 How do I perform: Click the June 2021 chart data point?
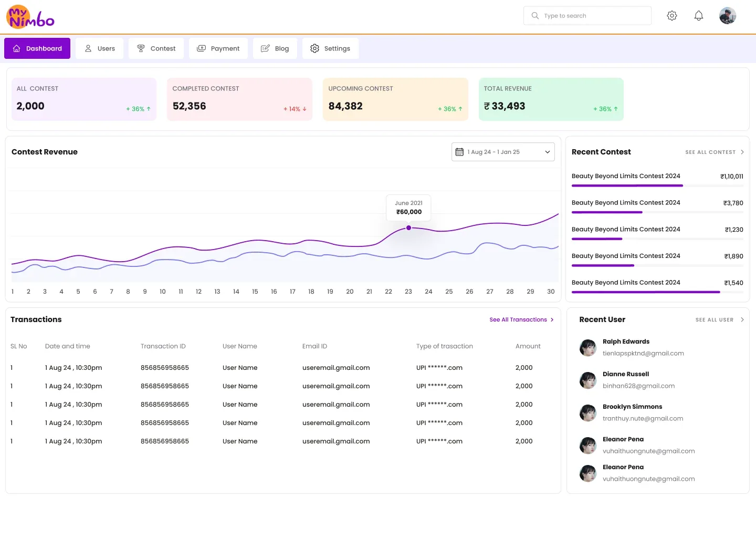(x=408, y=228)
